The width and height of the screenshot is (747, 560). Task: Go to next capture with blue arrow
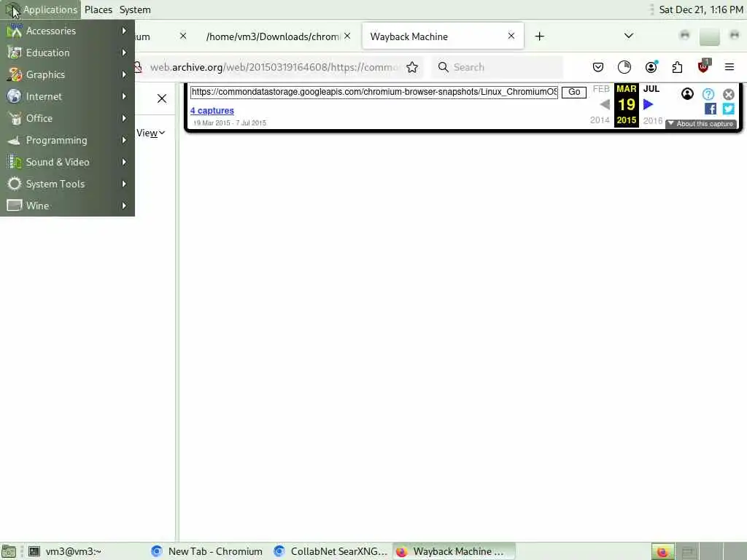coord(649,104)
